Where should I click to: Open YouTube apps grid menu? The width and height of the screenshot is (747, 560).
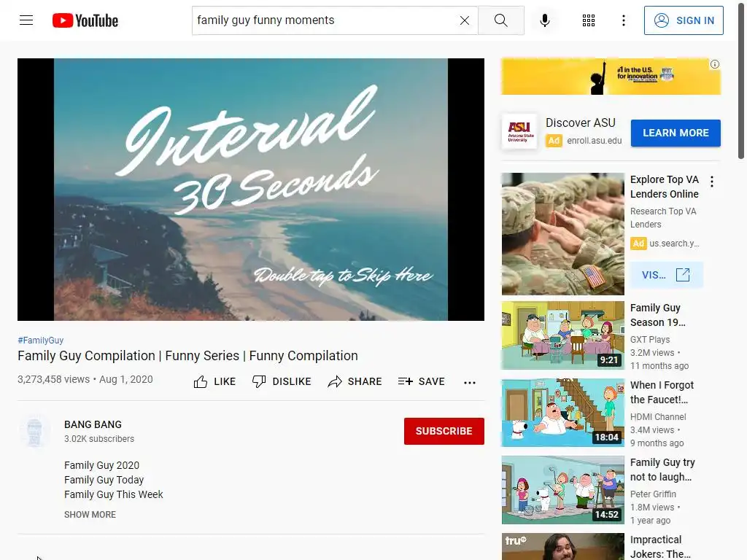click(589, 20)
